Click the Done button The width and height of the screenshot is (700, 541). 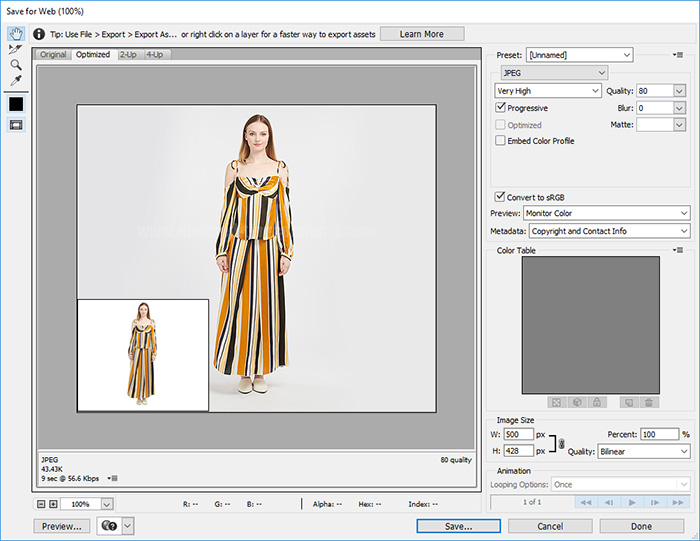click(x=642, y=526)
